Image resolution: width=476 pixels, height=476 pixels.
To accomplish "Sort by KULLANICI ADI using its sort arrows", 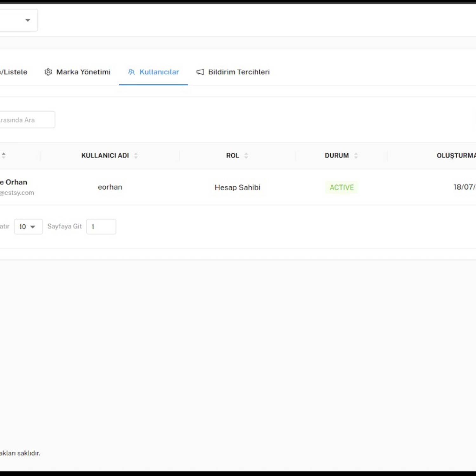I will 136,155.
